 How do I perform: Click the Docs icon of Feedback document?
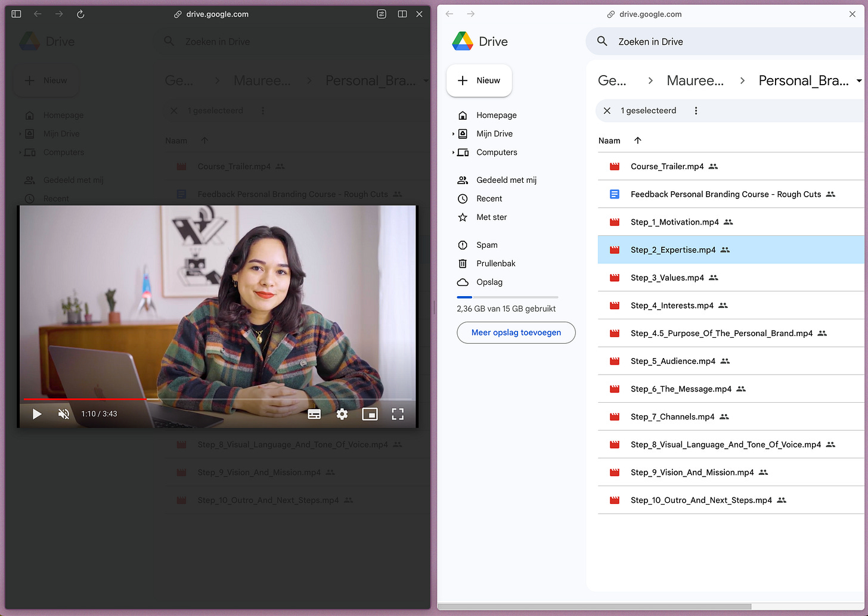tap(615, 194)
